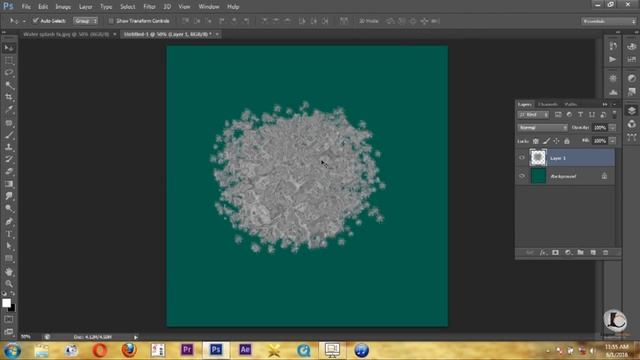This screenshot has height=360, width=640.
Task: Open Adobe Premiere from taskbar
Action: pos(187,350)
